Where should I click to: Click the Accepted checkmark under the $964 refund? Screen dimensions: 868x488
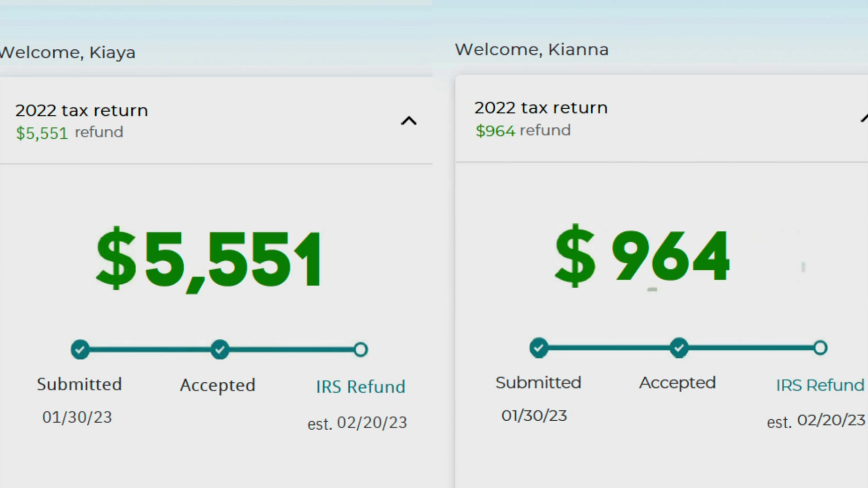(679, 348)
